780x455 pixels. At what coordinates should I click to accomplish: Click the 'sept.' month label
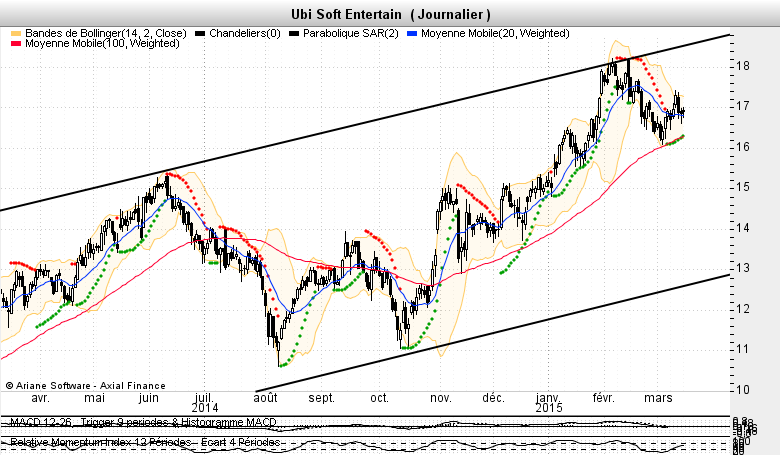321,398
